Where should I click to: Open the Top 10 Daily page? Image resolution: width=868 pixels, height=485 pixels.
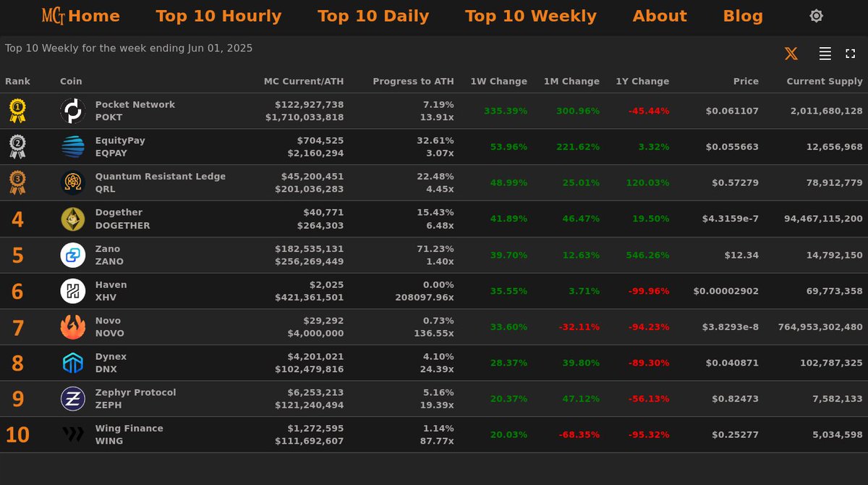(x=373, y=16)
